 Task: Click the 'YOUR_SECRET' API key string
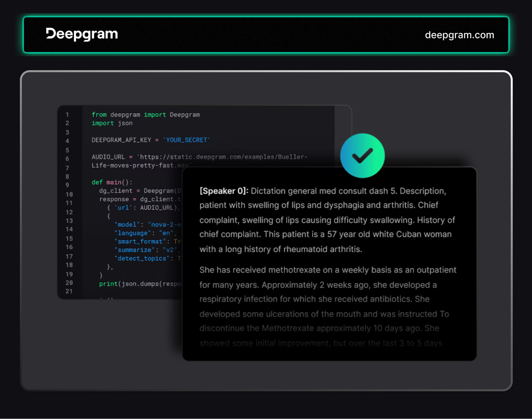(x=186, y=140)
